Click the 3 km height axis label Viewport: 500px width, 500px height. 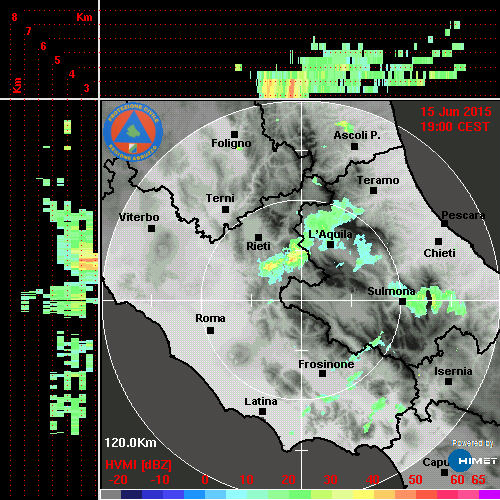coord(87,88)
